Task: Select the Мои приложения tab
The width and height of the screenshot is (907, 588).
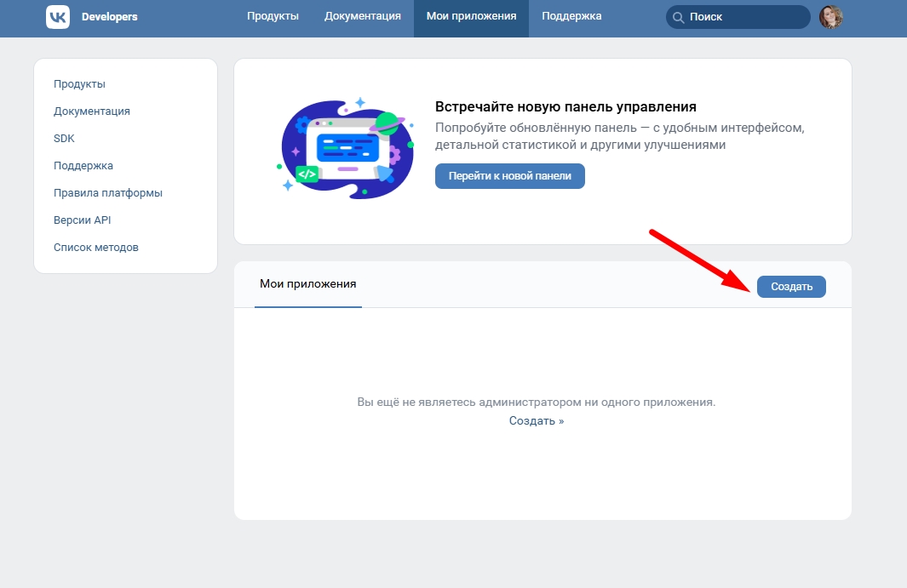Action: 307,284
